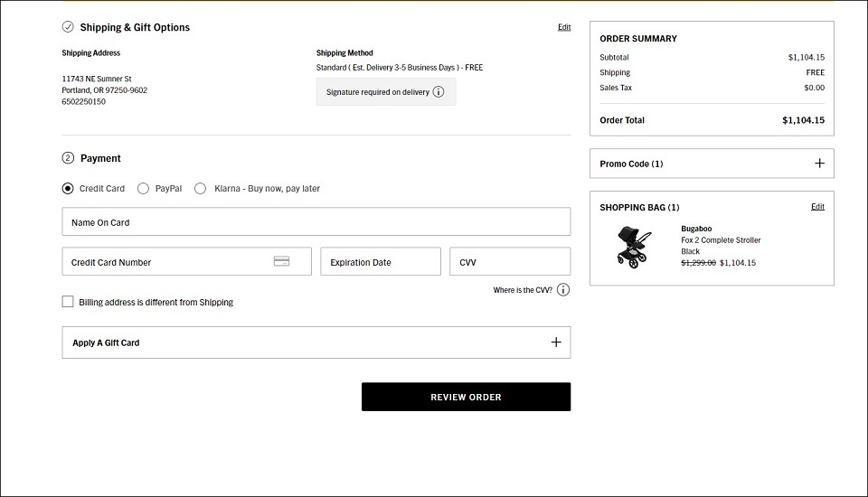This screenshot has height=497, width=868.
Task: Click the CVV input field
Action: 510,262
